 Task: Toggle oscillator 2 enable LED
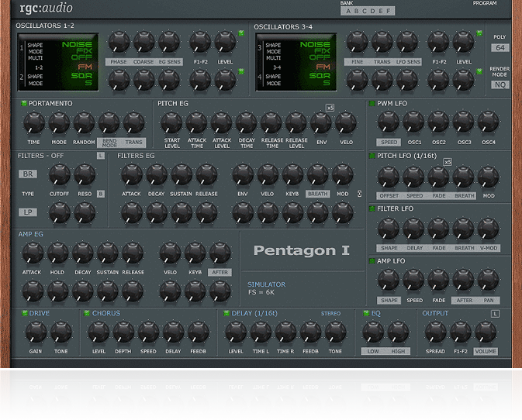tap(241, 71)
